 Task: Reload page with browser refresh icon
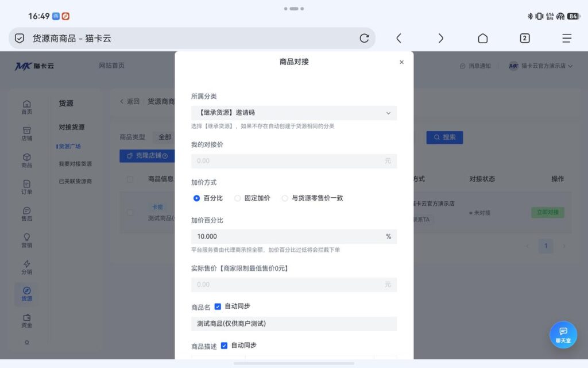coord(364,39)
